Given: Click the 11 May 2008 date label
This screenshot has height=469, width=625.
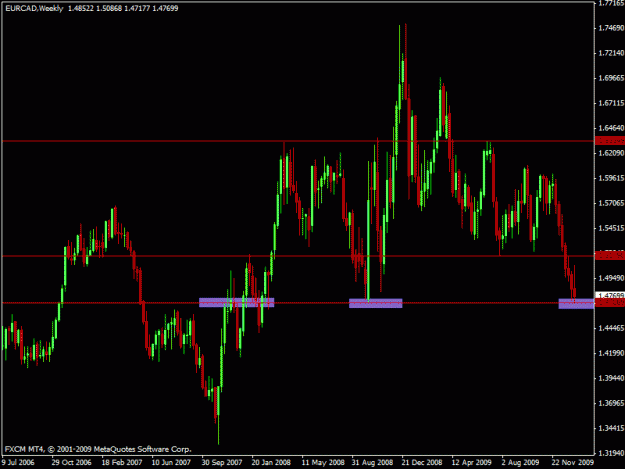Looking at the screenshot, I should [323, 463].
